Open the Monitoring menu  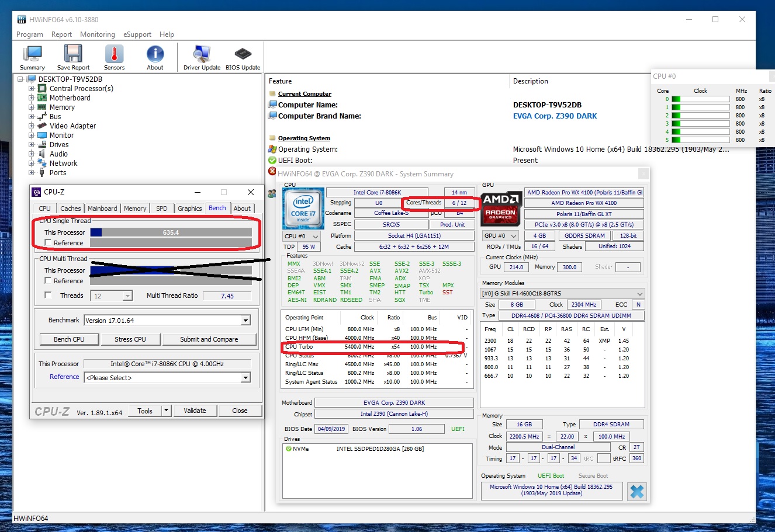(98, 34)
